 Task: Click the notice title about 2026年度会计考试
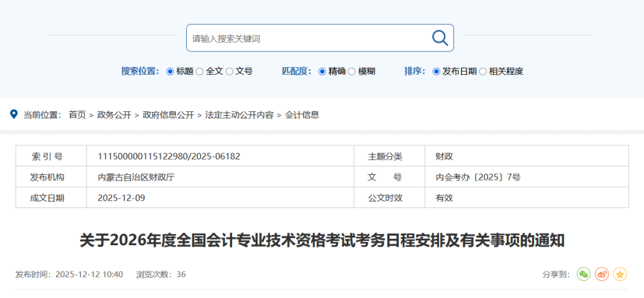(322, 240)
